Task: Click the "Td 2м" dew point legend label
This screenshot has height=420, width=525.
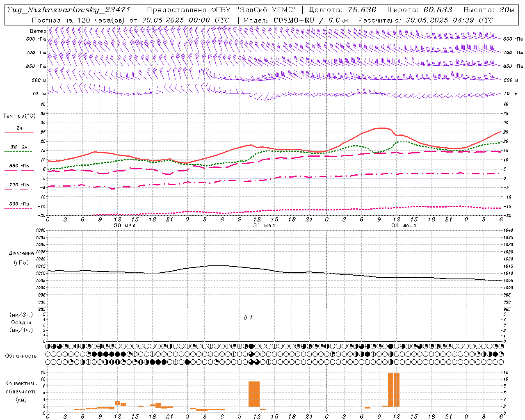Action: coord(19,147)
